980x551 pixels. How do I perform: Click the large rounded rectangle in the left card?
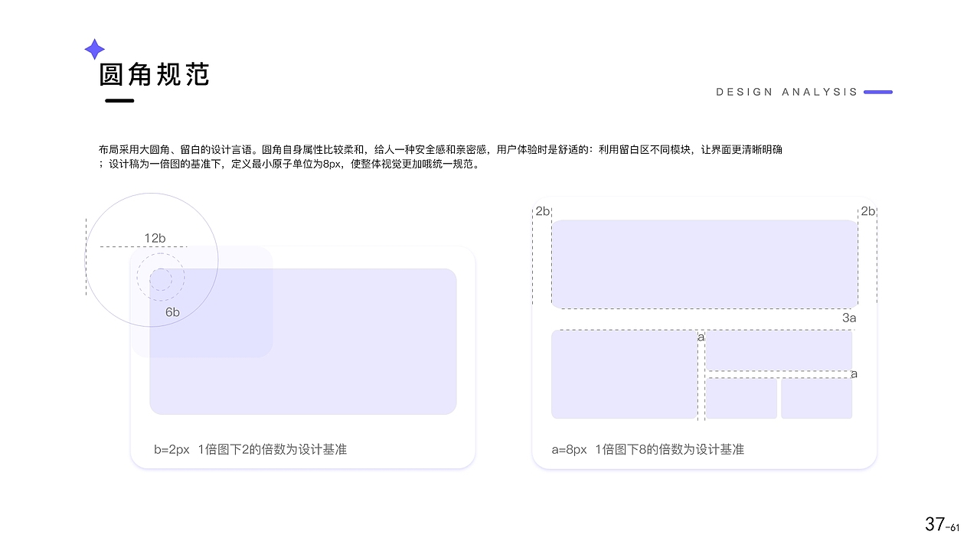(303, 341)
